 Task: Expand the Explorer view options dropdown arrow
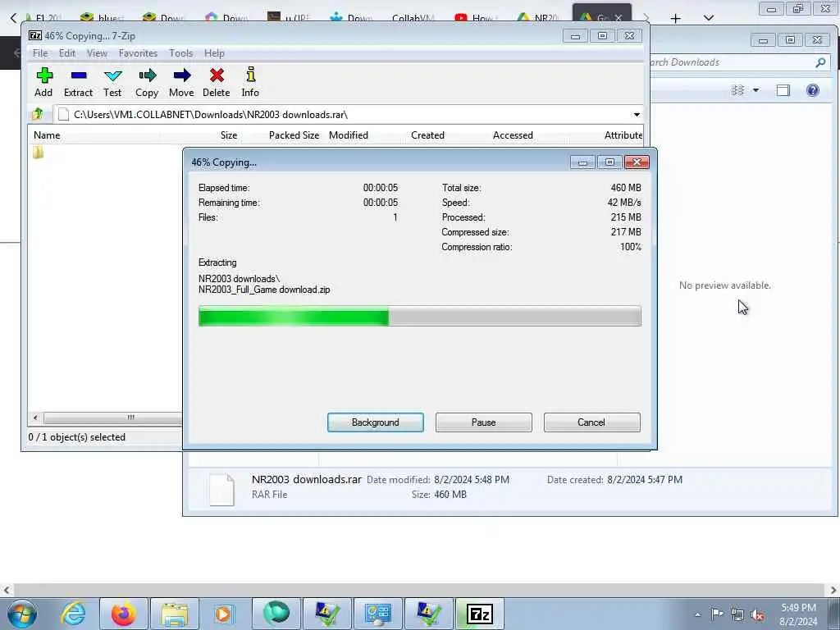pyautogui.click(x=756, y=90)
